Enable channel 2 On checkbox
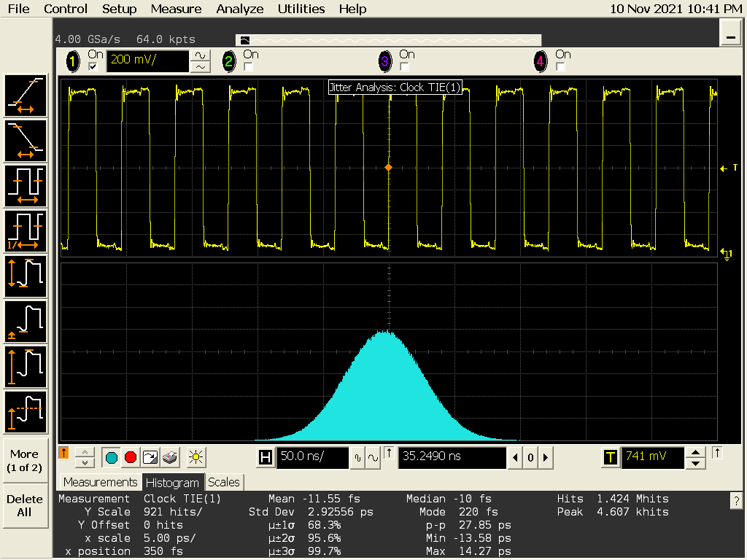 pyautogui.click(x=248, y=67)
